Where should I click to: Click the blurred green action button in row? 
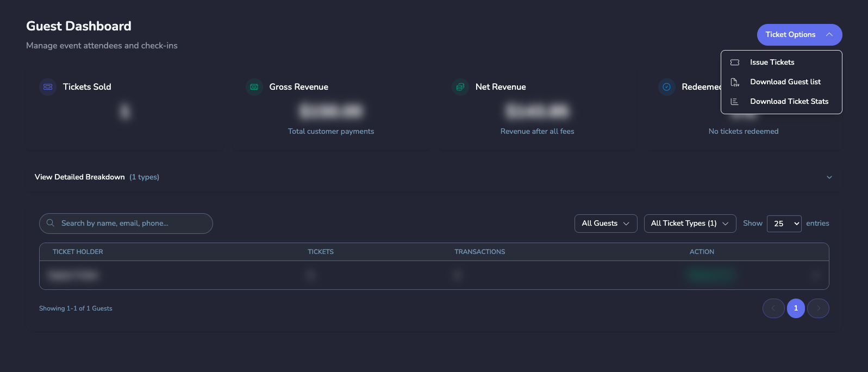point(710,276)
